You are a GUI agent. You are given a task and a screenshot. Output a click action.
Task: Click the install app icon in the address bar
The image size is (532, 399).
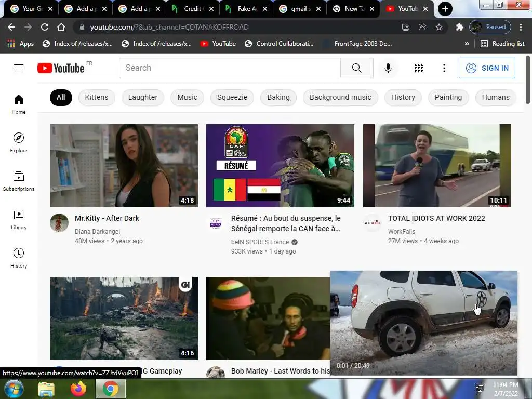click(405, 27)
